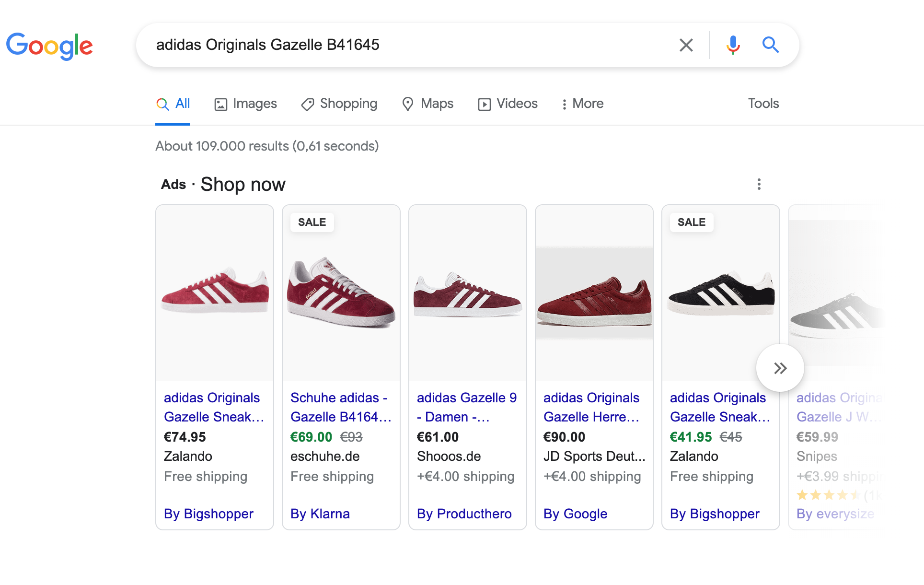Viewport: 924px width, 585px height.
Task: Click the Shooos.de seller name
Action: (x=449, y=456)
